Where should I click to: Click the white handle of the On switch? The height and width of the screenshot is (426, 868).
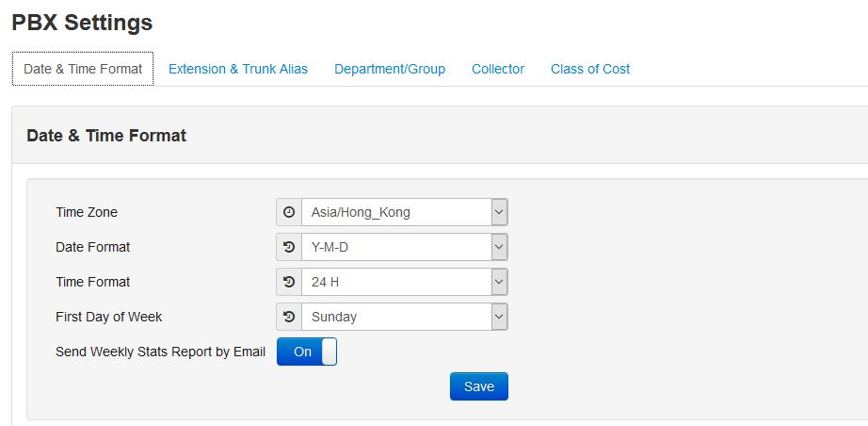coord(329,352)
